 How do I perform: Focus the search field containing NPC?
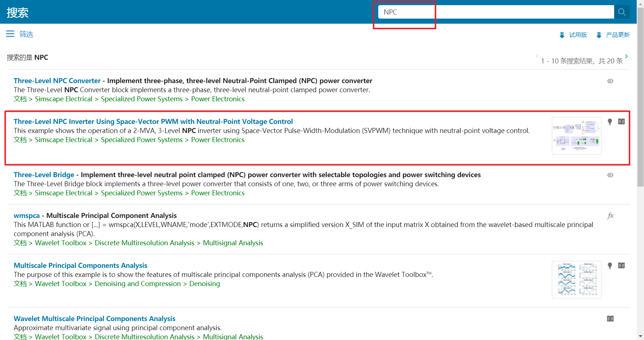coord(496,12)
